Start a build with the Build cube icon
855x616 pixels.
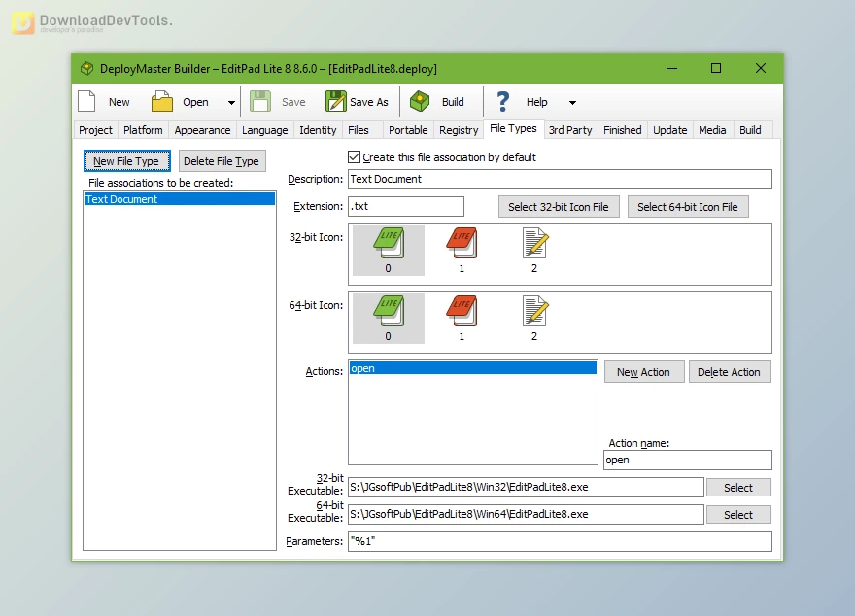coord(420,100)
